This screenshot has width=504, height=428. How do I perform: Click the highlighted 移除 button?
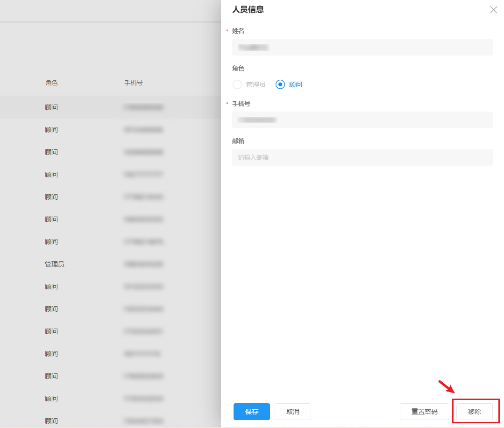(474, 412)
